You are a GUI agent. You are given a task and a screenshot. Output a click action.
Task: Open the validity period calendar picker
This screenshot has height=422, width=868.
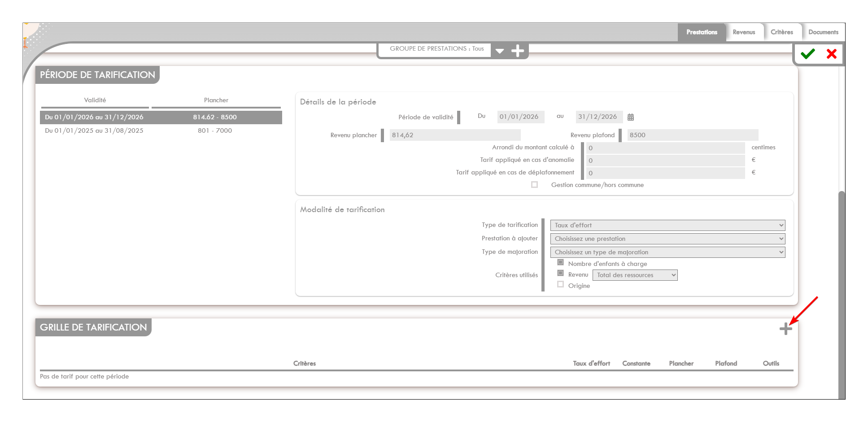pos(630,117)
